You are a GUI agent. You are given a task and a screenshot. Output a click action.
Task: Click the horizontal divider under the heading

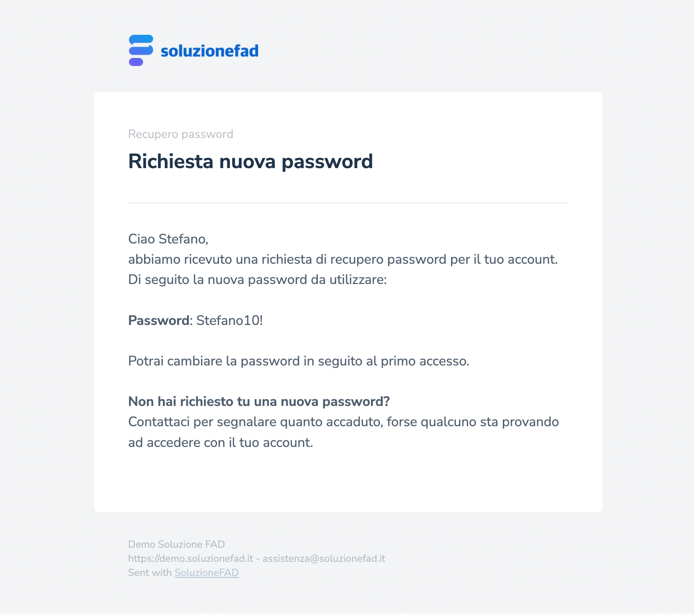[348, 203]
